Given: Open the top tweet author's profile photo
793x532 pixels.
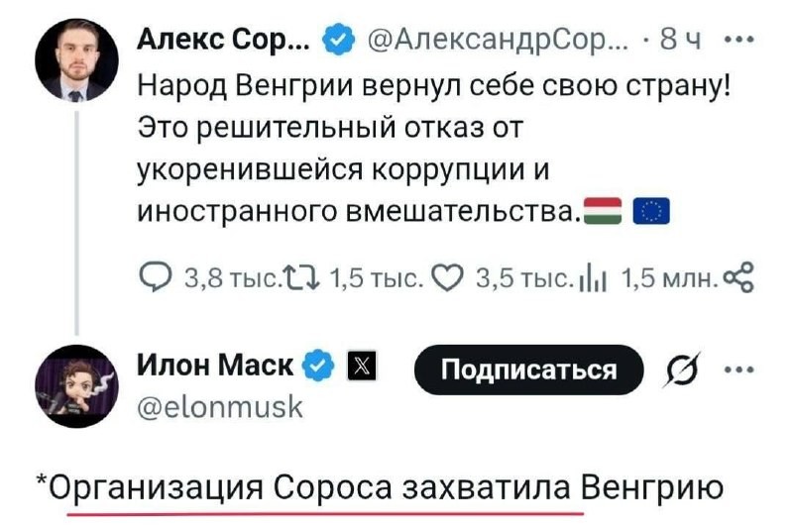Looking at the screenshot, I should 76,60.
